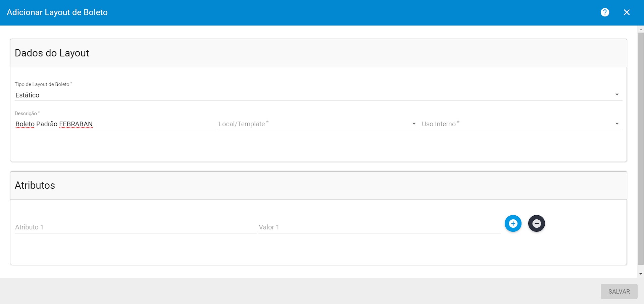Remove attribute row with dark minus button

(537, 223)
